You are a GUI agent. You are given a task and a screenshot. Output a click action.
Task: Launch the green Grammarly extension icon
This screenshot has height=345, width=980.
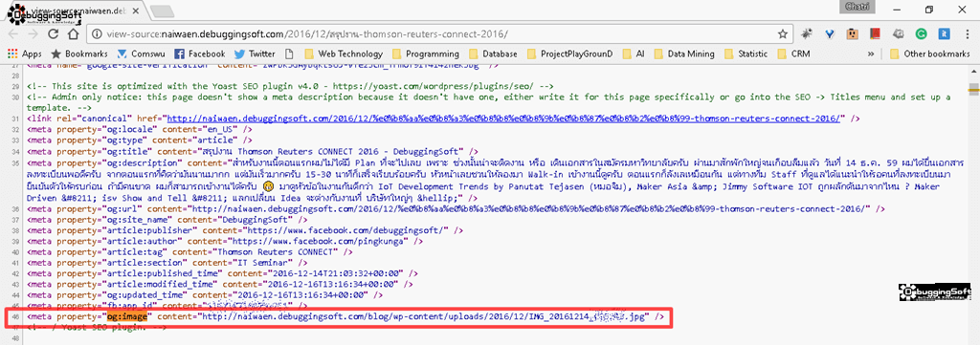[922, 33]
